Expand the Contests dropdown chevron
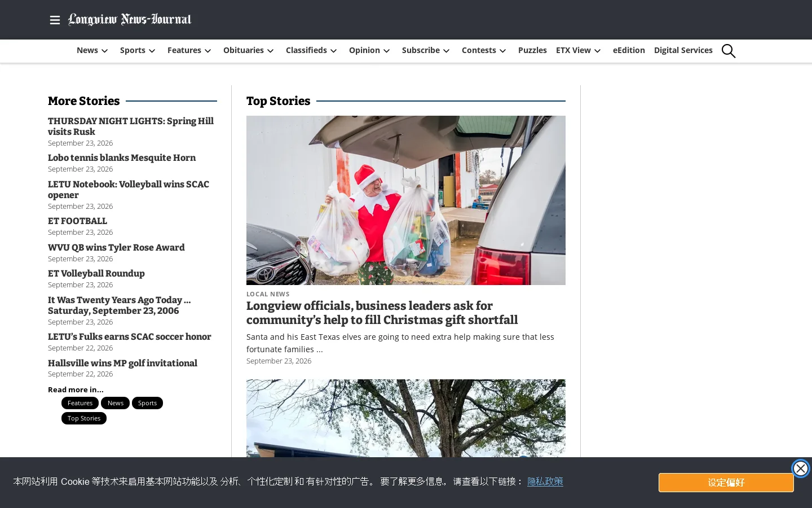Viewport: 812px width, 508px height. (x=502, y=51)
